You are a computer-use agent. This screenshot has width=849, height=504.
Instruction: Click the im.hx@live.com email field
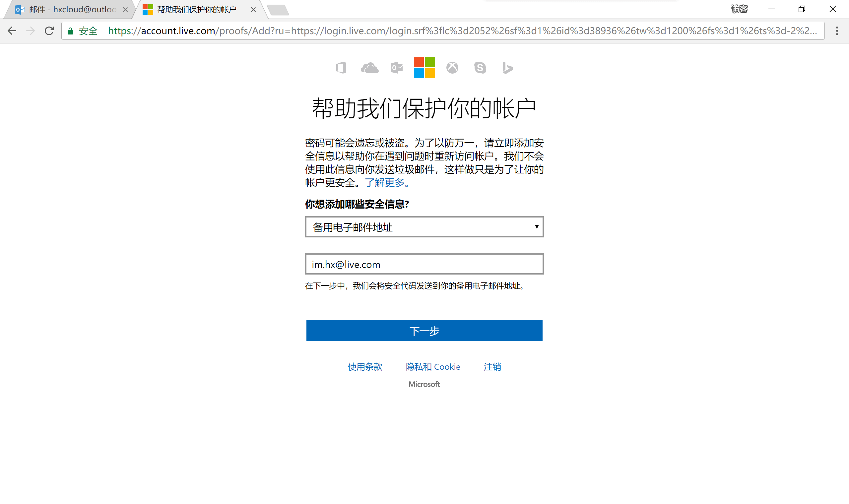(x=424, y=264)
